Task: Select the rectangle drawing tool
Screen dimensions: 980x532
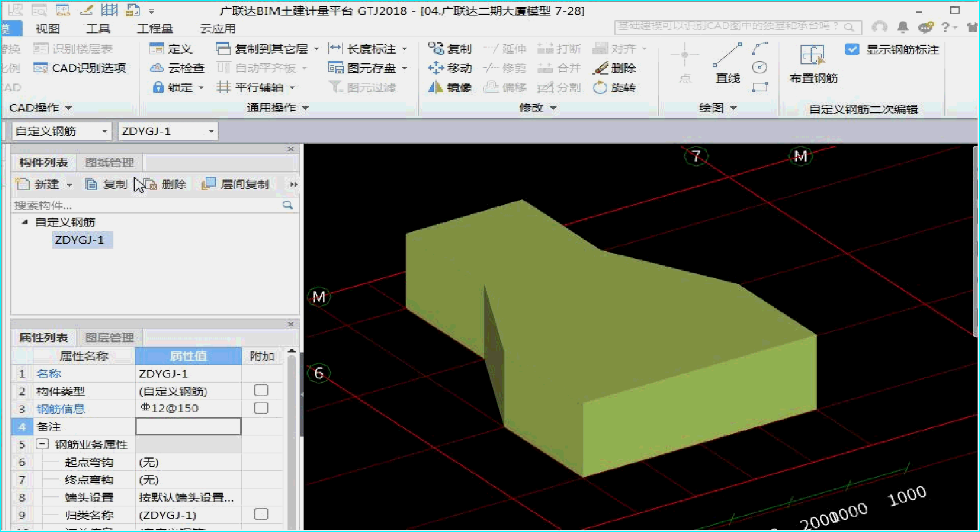Action: click(760, 87)
